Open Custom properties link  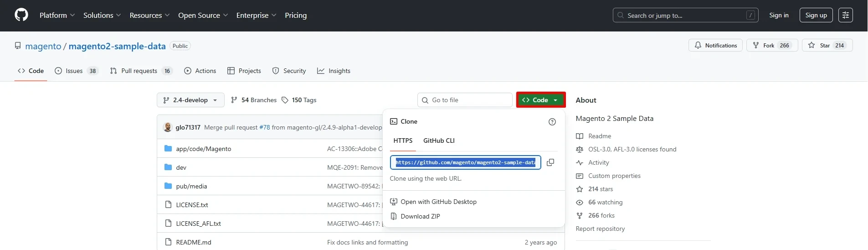pos(614,176)
